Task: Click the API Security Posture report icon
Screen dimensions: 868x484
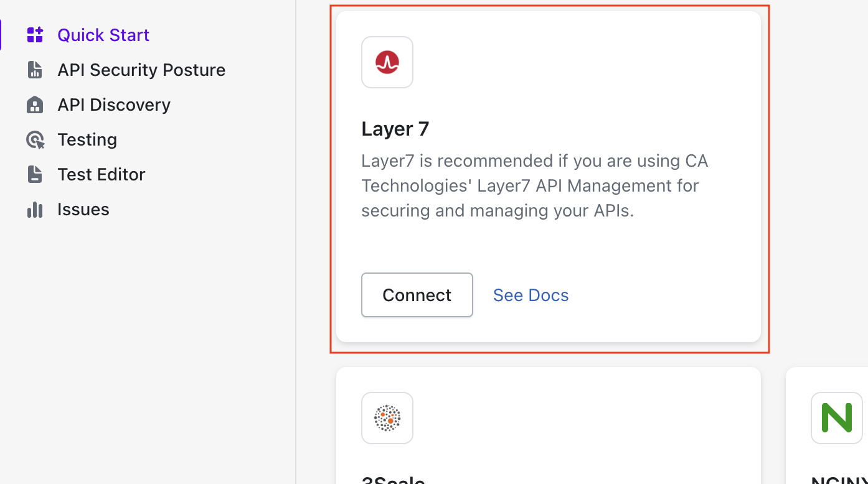Action: point(35,70)
